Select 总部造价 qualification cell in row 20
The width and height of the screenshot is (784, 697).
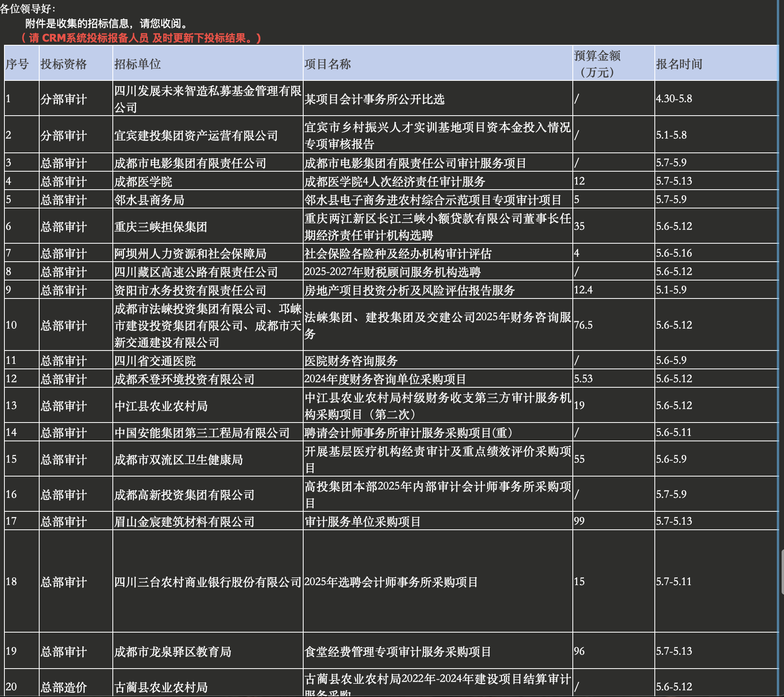point(76,683)
